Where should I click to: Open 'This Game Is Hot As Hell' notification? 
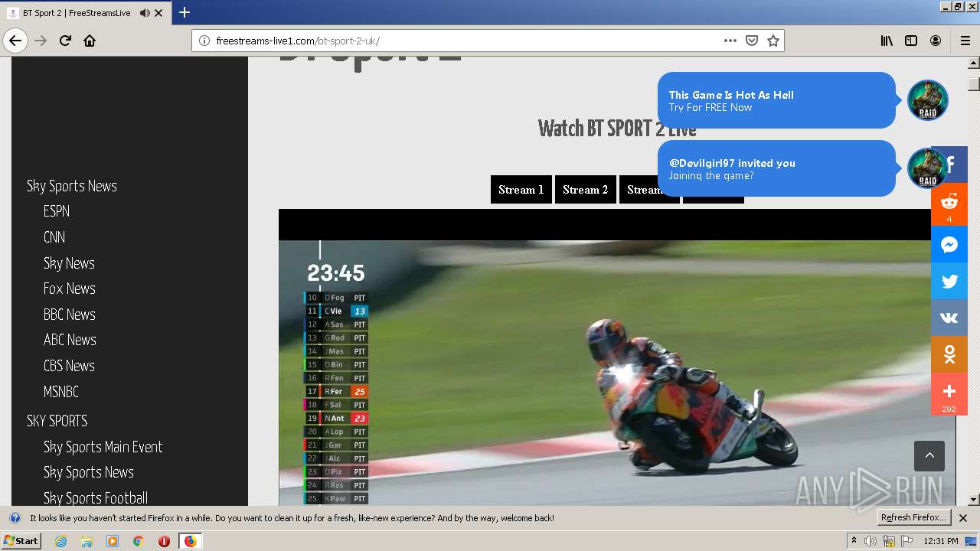pyautogui.click(x=776, y=100)
